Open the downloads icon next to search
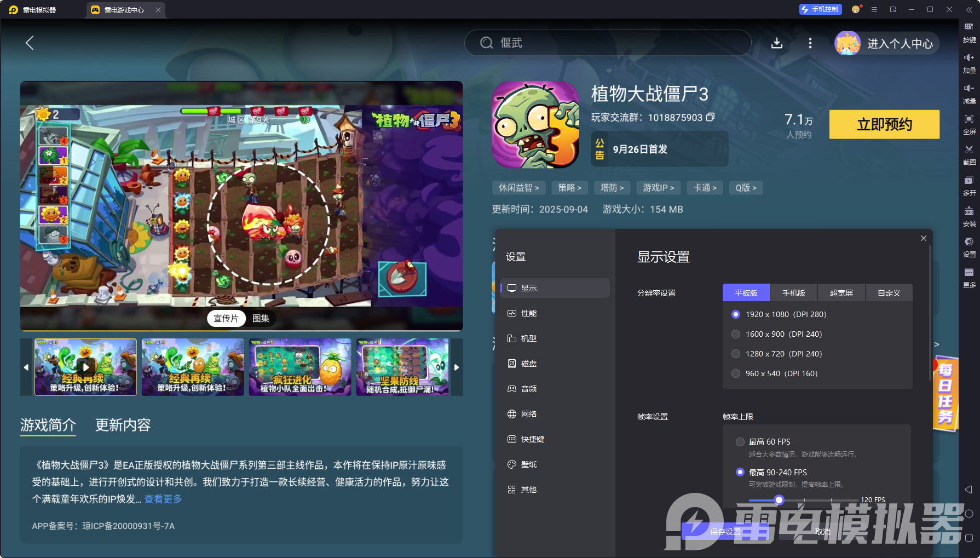The image size is (980, 558). 777,43
